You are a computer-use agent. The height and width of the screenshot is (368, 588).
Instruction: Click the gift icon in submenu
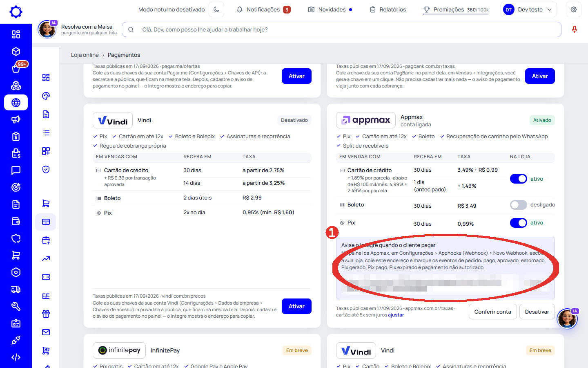pyautogui.click(x=46, y=314)
